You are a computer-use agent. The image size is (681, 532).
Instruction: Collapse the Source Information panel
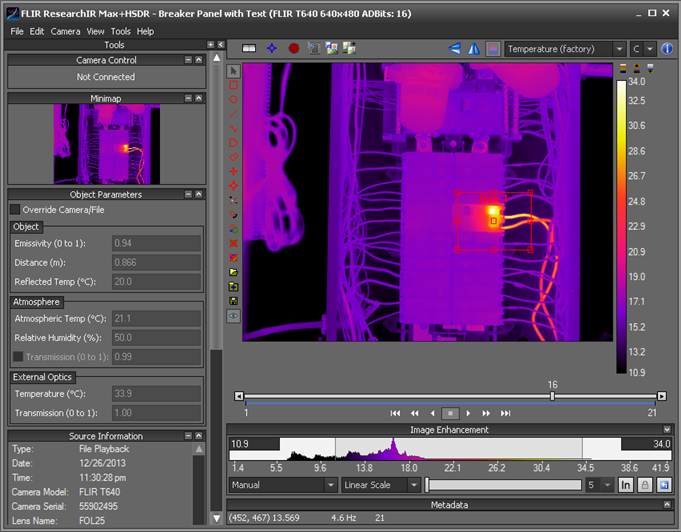point(199,436)
